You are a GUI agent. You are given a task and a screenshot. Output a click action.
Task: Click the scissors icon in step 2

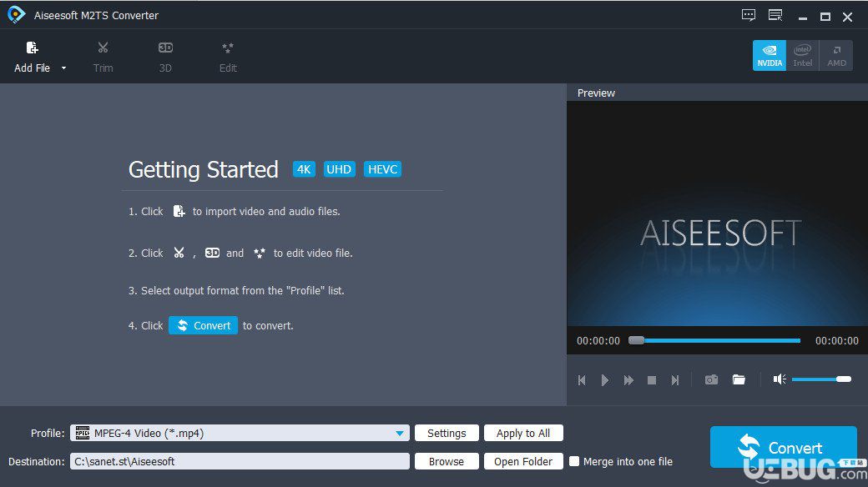[179, 253]
